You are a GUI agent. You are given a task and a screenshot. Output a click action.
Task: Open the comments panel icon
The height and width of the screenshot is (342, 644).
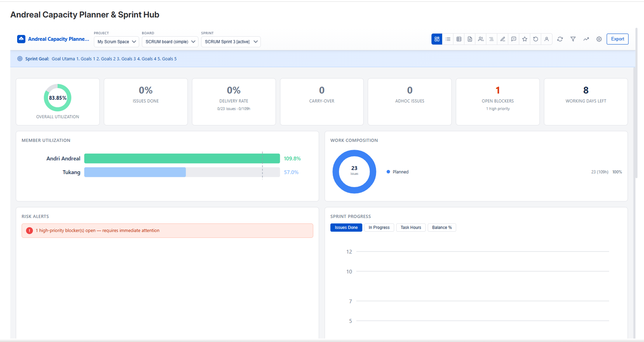click(x=514, y=39)
